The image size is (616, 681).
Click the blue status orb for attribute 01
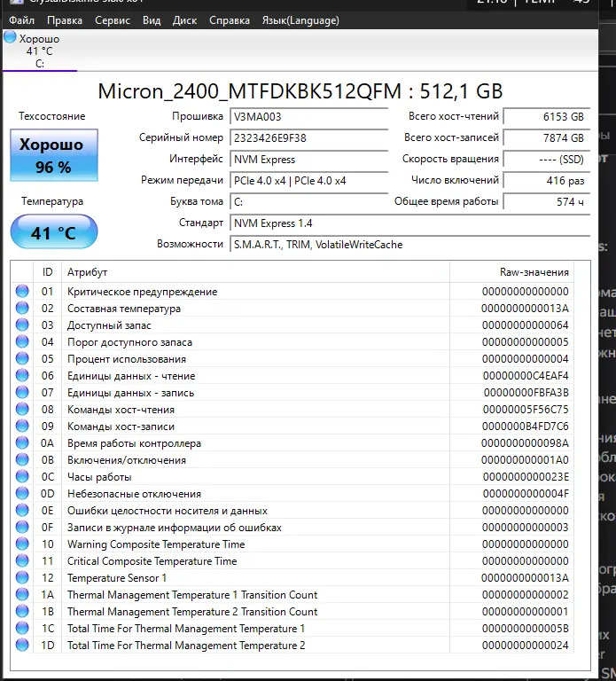22,292
